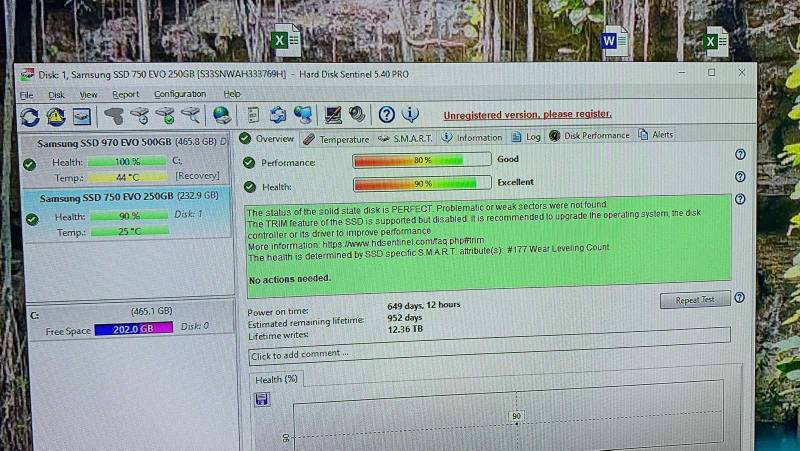Click the speaker sound toolbar icon
800x451 pixels.
tap(357, 114)
